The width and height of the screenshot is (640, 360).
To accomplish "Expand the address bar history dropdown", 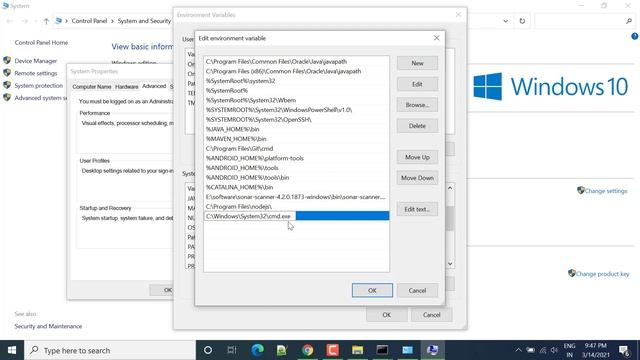I will coord(506,21).
